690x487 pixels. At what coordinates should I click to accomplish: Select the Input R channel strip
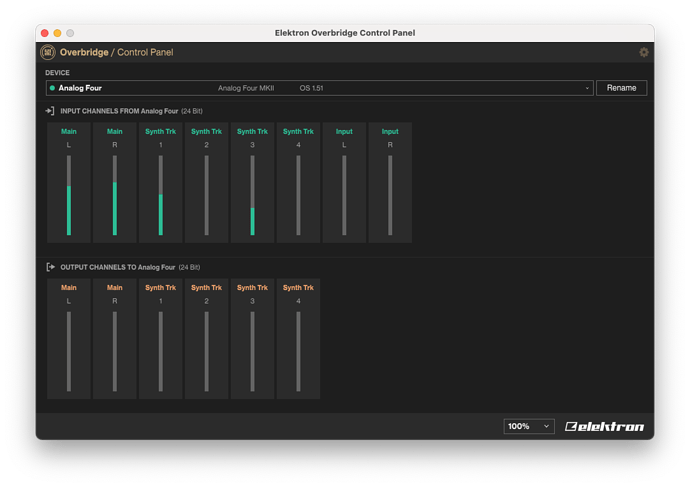390,183
